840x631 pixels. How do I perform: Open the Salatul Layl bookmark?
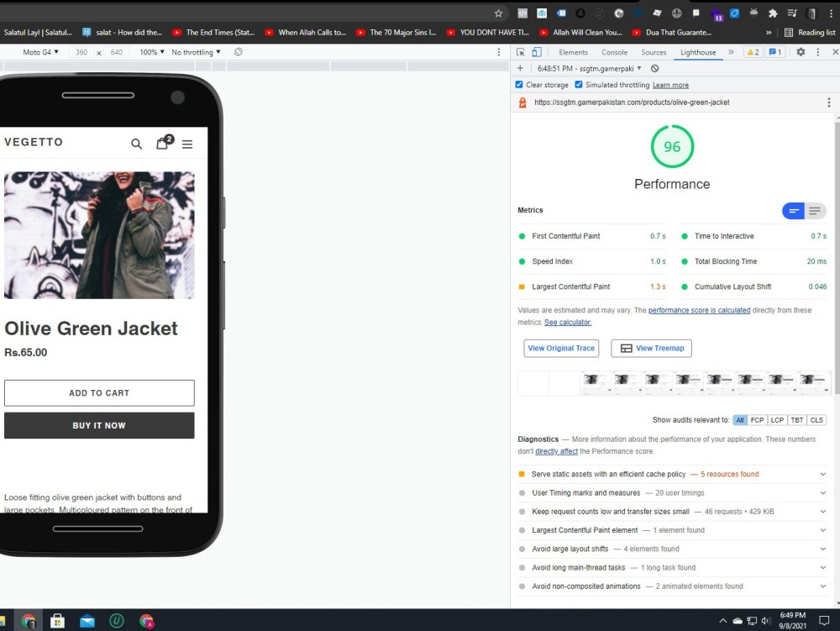tap(38, 33)
